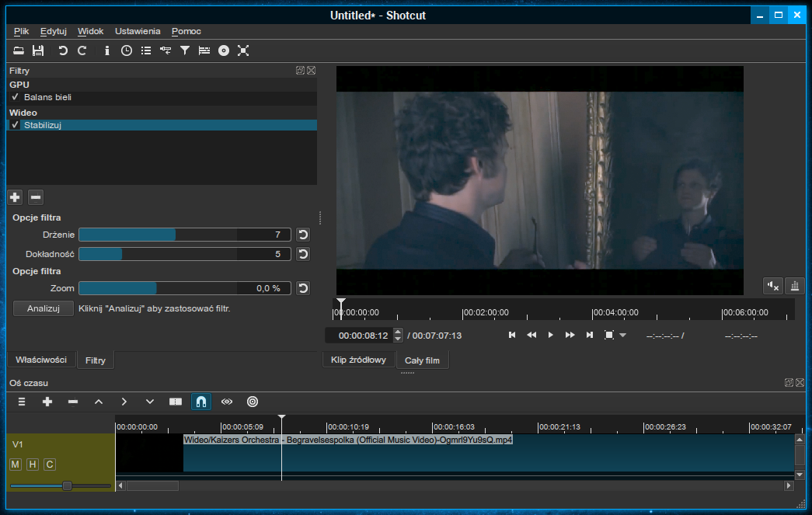Adjust the Dokładność slider
The height and width of the screenshot is (515, 812).
pyautogui.click(x=184, y=254)
